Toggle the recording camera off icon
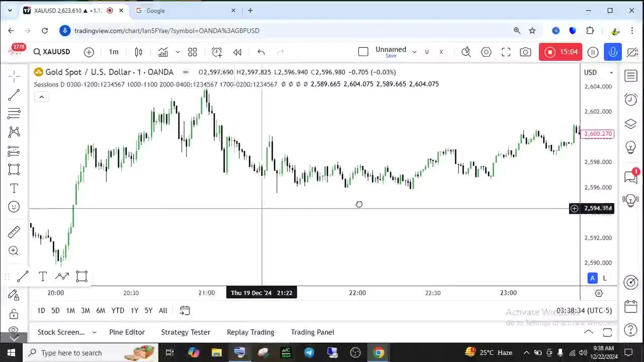The width and height of the screenshot is (644, 362). [632, 52]
